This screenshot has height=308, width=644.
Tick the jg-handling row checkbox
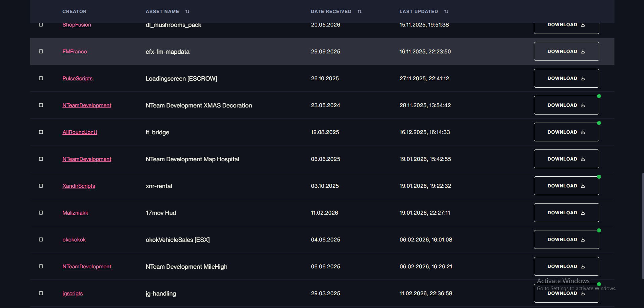41,293
